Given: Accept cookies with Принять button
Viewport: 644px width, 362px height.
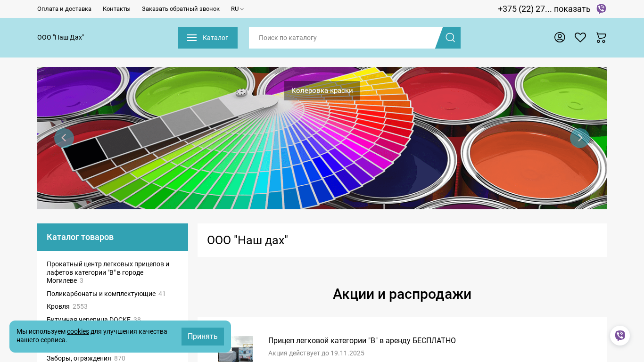Looking at the screenshot, I should pyautogui.click(x=202, y=337).
